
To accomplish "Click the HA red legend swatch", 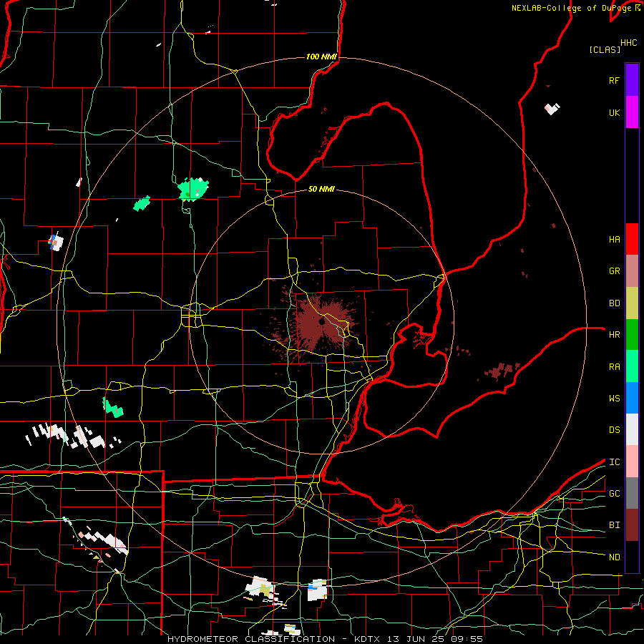I will tap(632, 239).
